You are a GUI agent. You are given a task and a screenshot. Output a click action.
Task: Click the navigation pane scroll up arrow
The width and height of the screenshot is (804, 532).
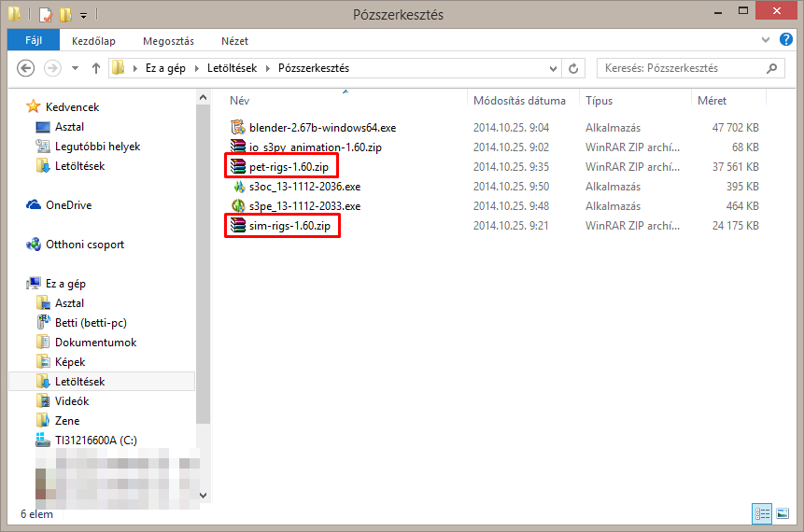pyautogui.click(x=203, y=97)
